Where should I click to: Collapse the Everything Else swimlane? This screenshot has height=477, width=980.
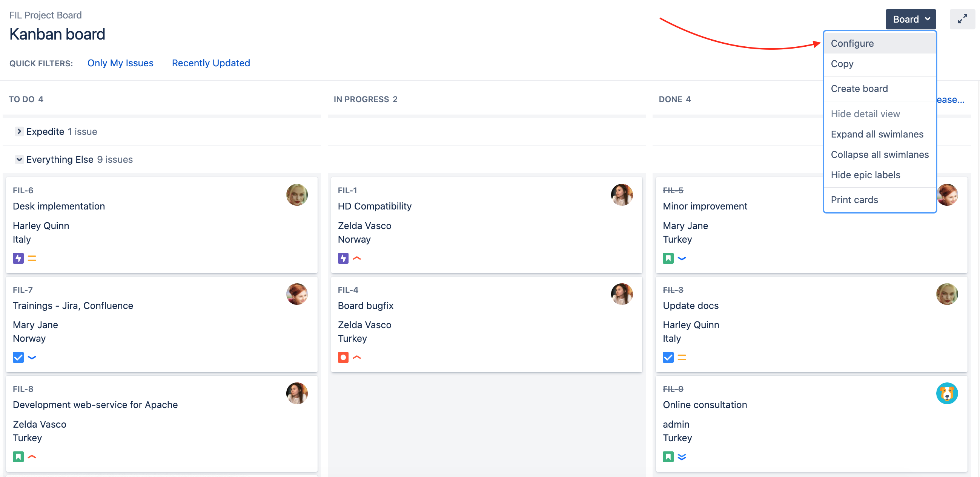tap(19, 159)
